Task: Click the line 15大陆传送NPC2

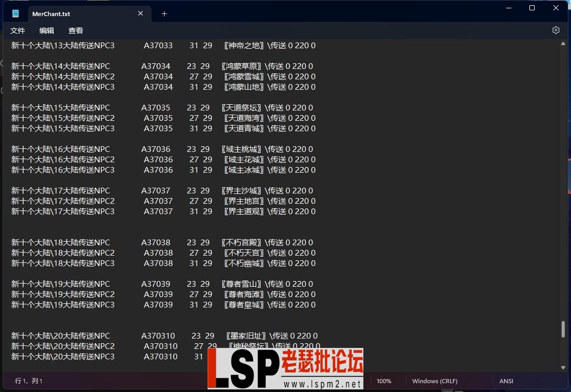Action: coord(163,118)
